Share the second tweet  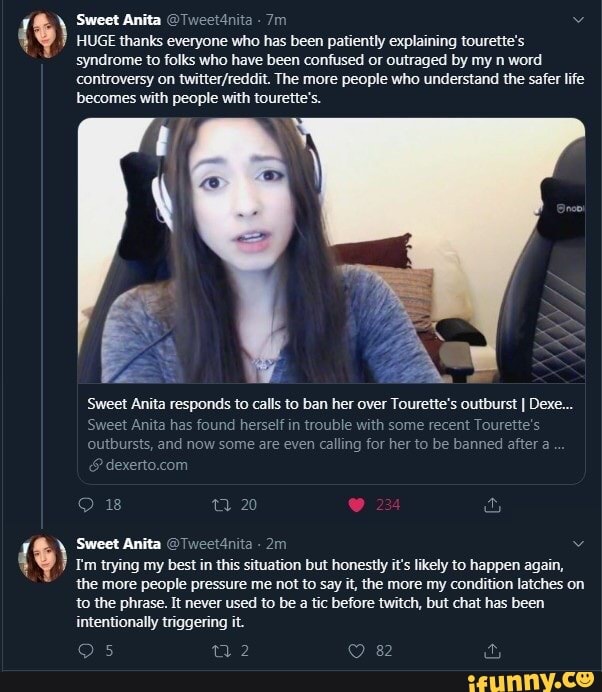[x=491, y=652]
